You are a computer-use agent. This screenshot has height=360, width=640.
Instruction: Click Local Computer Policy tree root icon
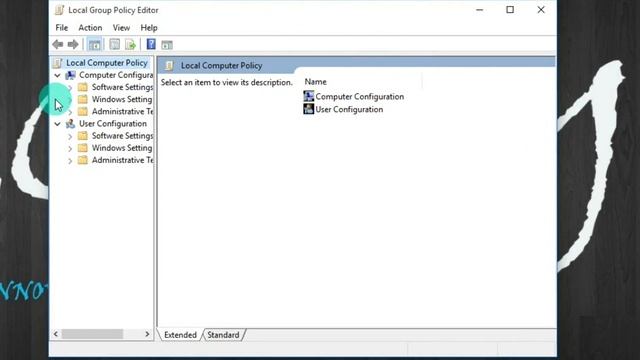click(58, 63)
